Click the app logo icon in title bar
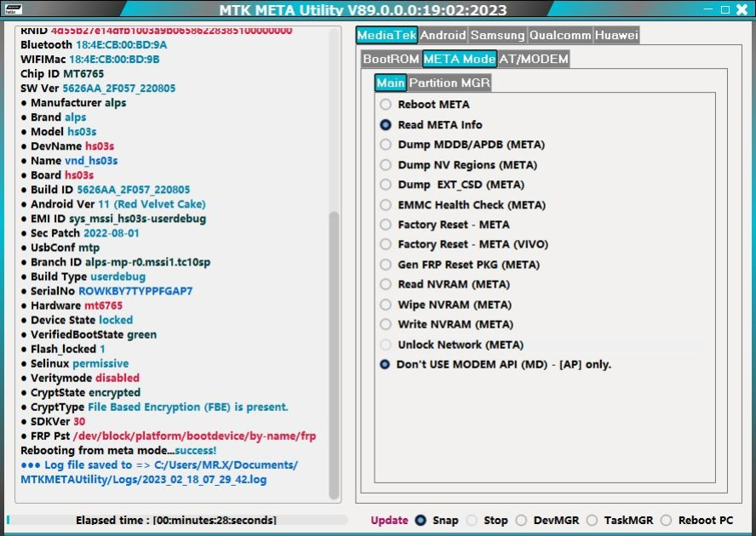This screenshot has height=536, width=756. point(13,9)
